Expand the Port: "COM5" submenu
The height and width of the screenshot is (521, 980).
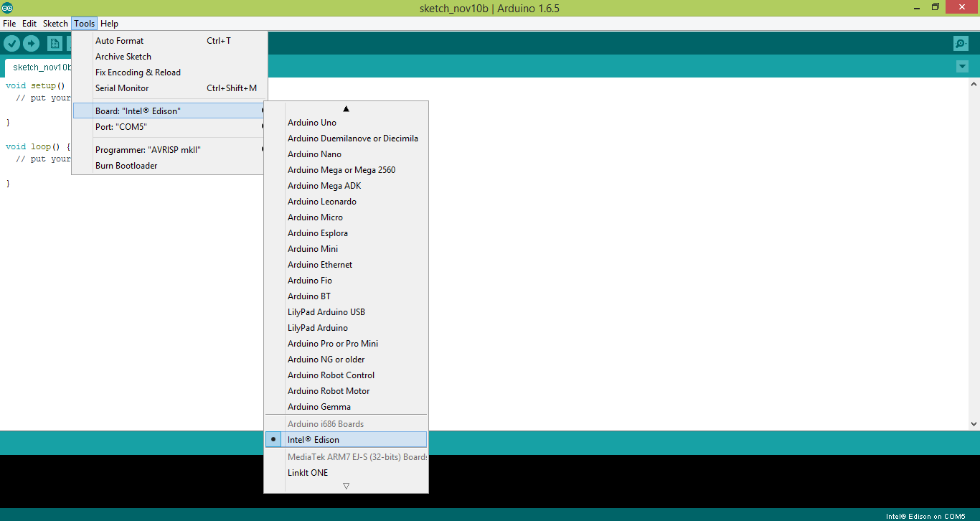click(x=169, y=127)
